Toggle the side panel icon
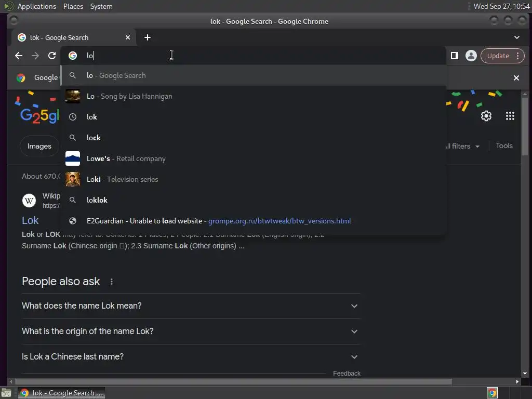 (x=454, y=56)
